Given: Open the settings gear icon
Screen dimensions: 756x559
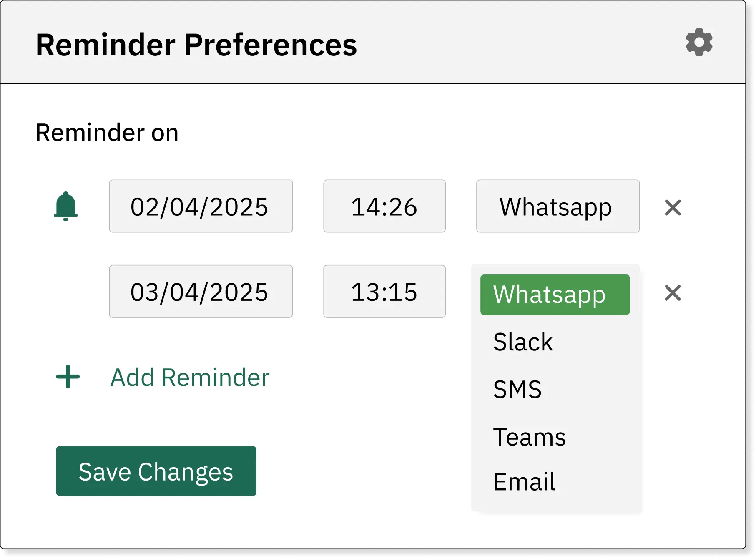Looking at the screenshot, I should (x=698, y=43).
